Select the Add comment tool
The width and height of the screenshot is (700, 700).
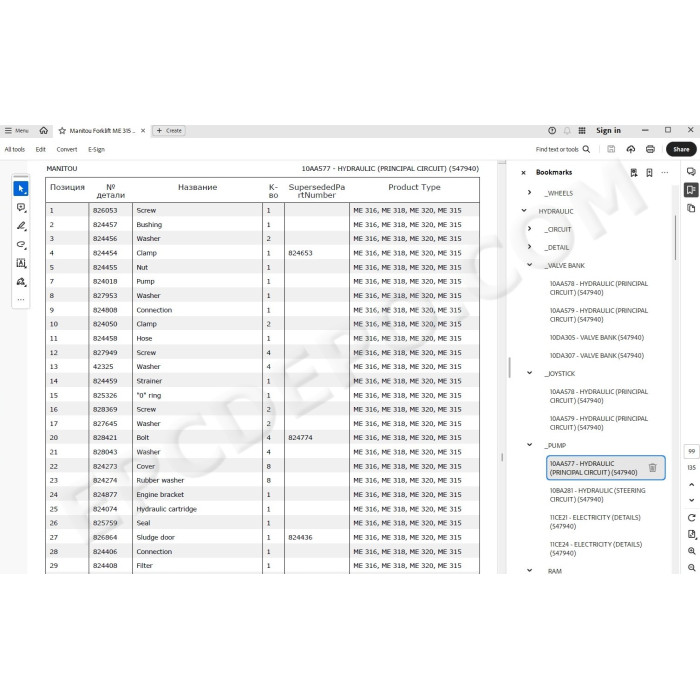coord(21,207)
